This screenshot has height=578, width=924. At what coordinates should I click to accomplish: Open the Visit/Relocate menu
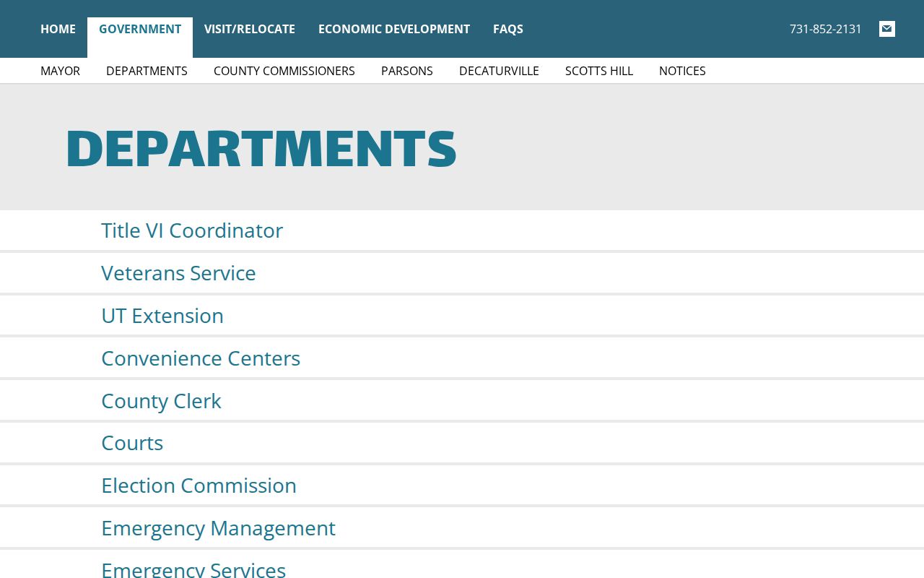[250, 29]
